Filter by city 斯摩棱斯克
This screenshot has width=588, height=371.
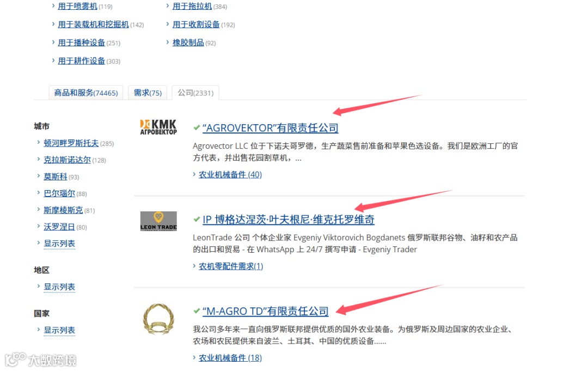tap(63, 210)
